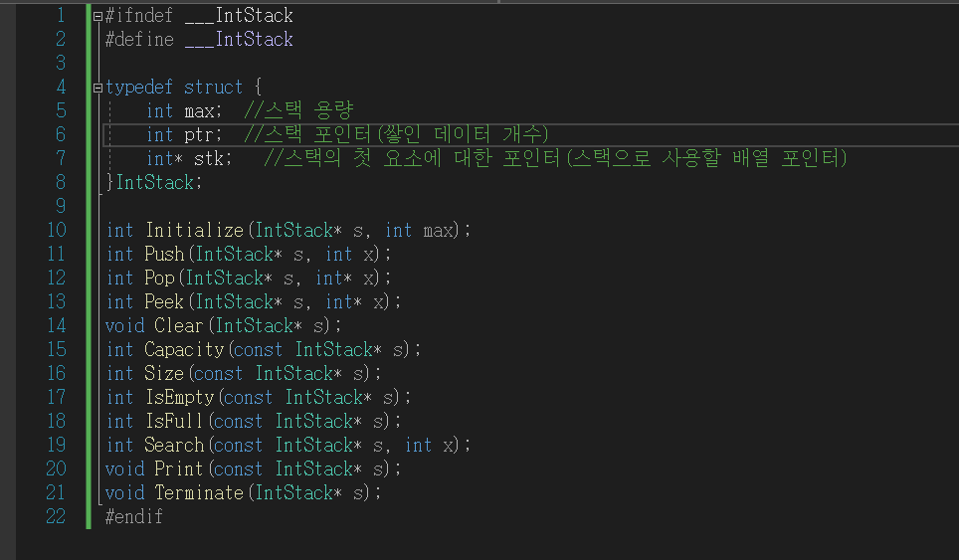Screen dimensions: 959x560
Task: Click the Search function name
Action: pyautogui.click(x=174, y=445)
